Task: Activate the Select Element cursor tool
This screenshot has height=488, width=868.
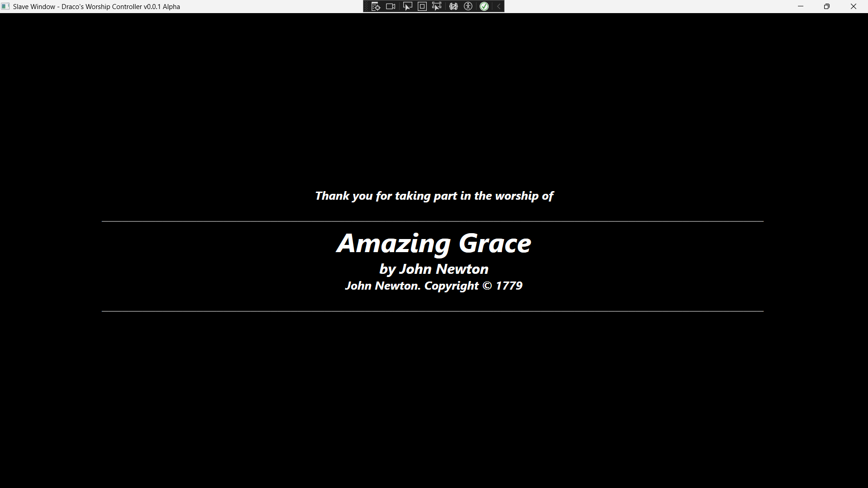Action: [x=408, y=6]
